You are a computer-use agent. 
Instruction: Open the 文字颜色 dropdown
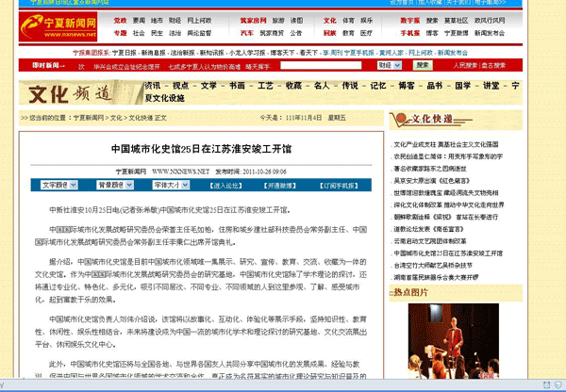tap(58, 185)
